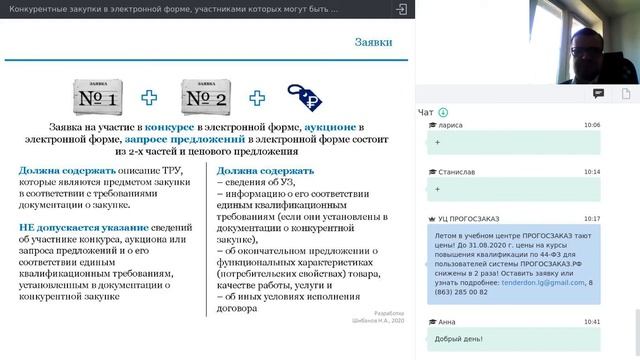This screenshot has height=360, width=640.
Task: Click the blue ПРОГОСЗАКАЗ announcement message
Action: click(x=513, y=264)
